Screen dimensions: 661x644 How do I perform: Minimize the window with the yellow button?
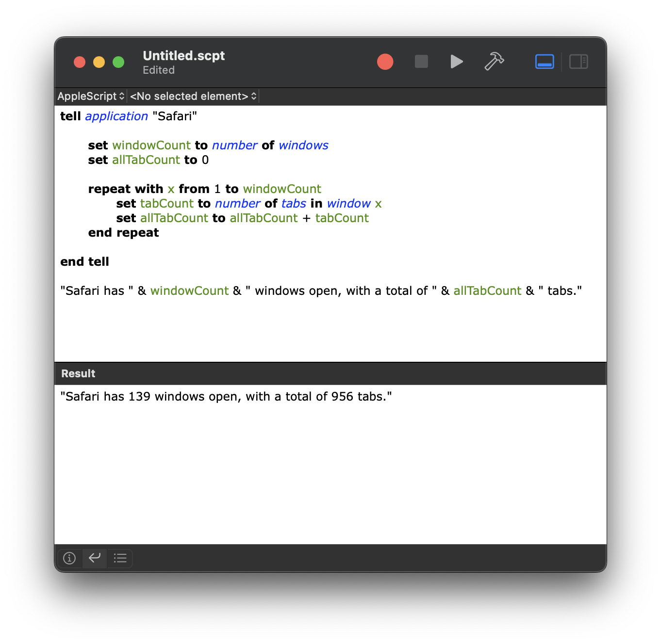[99, 62]
